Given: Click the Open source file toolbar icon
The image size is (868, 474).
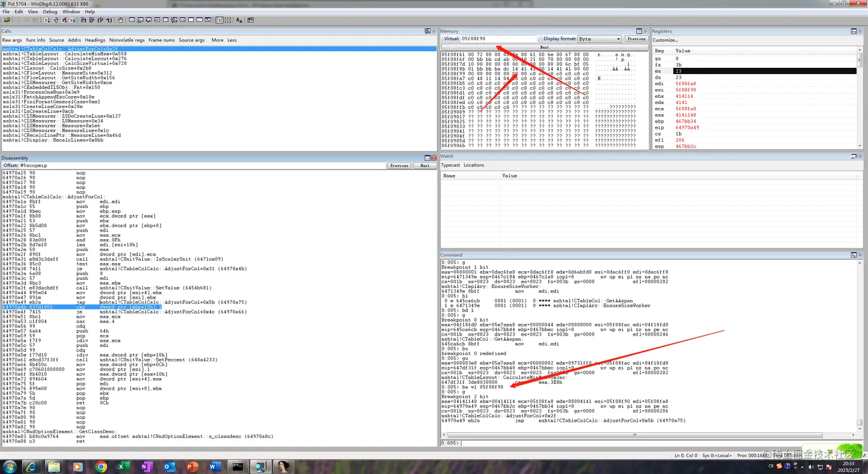Looking at the screenshot, I should (7, 20).
